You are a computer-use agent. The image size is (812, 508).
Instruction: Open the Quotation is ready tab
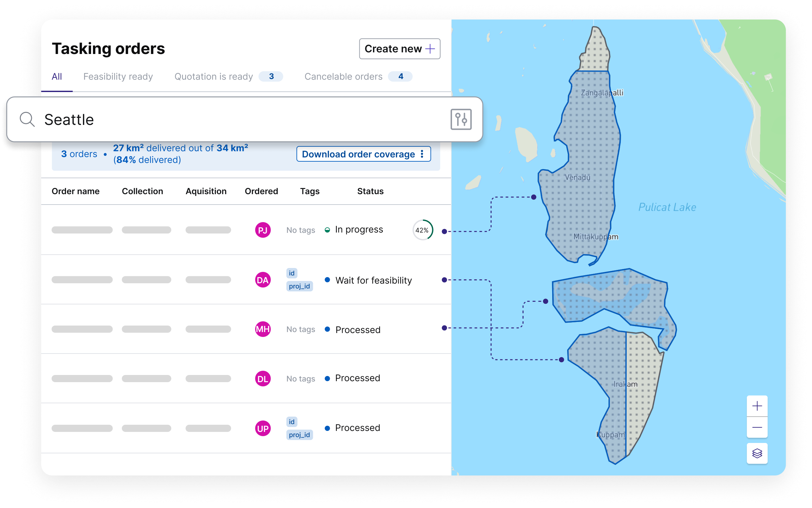click(x=214, y=77)
